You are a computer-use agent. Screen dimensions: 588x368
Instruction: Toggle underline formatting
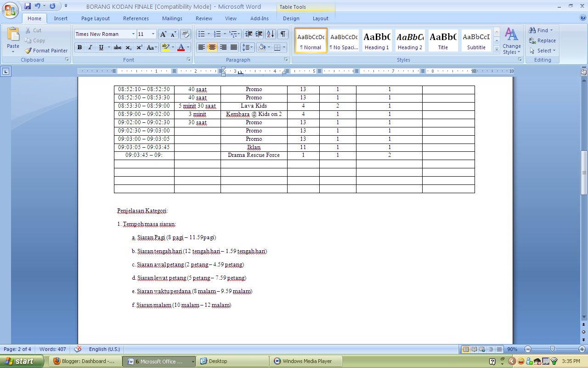click(101, 47)
